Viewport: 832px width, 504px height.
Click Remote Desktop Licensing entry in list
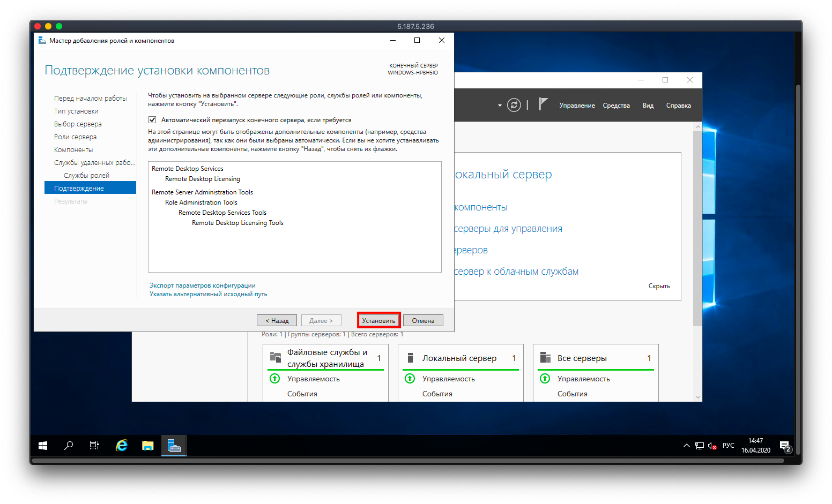tap(203, 179)
